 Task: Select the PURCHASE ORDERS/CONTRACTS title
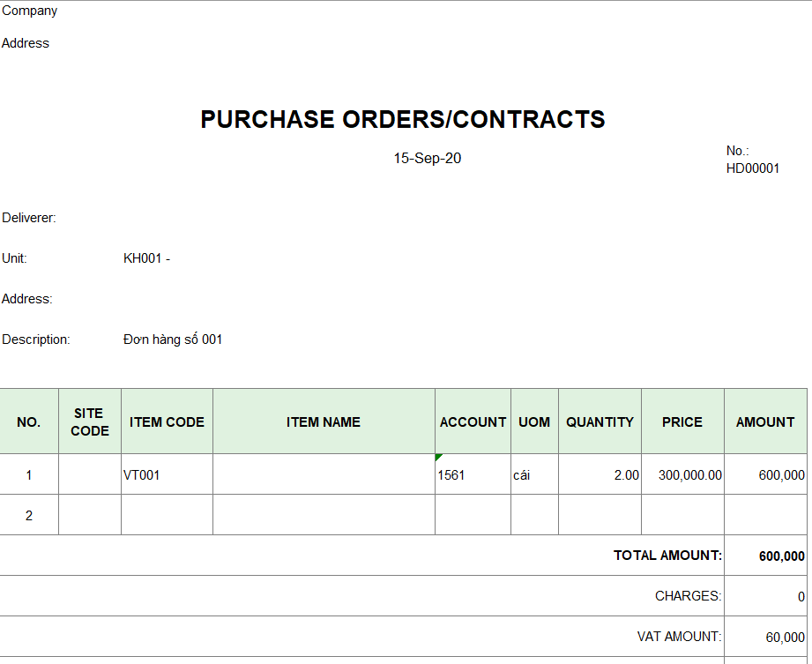(x=403, y=120)
